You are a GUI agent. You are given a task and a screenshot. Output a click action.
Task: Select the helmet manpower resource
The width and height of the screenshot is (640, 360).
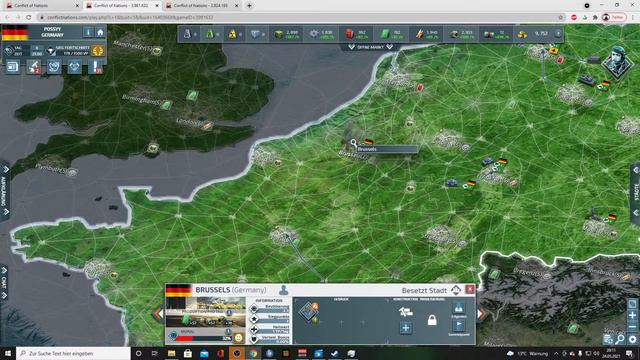coord(454,34)
